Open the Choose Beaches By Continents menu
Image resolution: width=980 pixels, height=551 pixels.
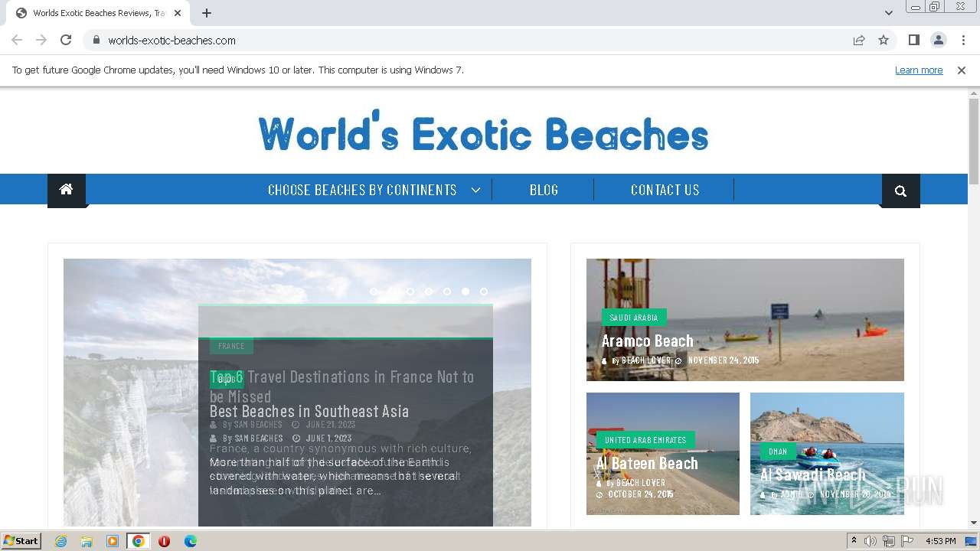(x=362, y=190)
